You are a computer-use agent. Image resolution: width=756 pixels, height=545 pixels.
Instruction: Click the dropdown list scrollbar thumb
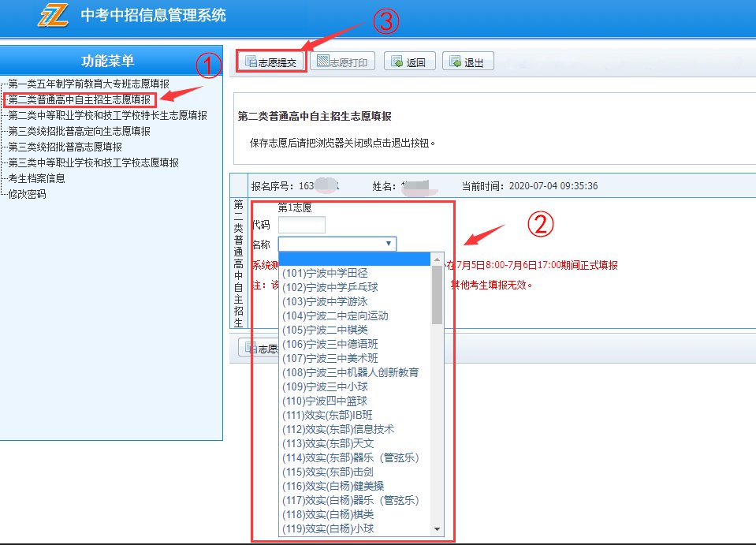[437, 295]
